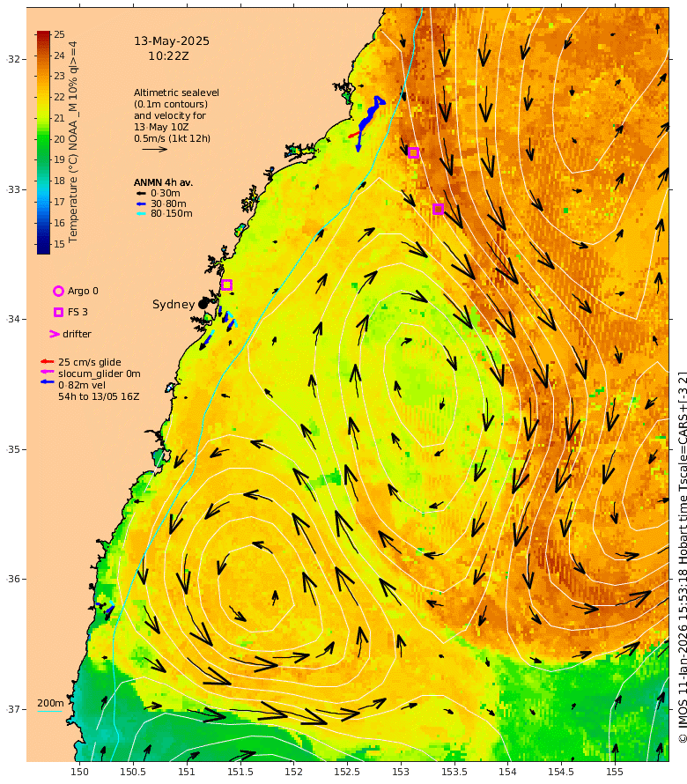Click the 153 longitude axis label
687x784 pixels.
click(401, 772)
